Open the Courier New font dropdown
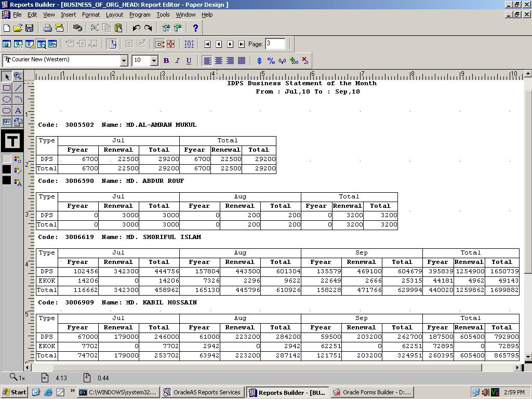This screenshot has height=399, width=532. (124, 61)
